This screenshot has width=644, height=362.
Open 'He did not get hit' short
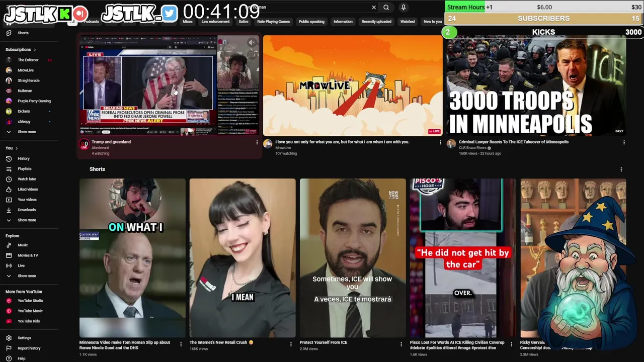pyautogui.click(x=463, y=258)
